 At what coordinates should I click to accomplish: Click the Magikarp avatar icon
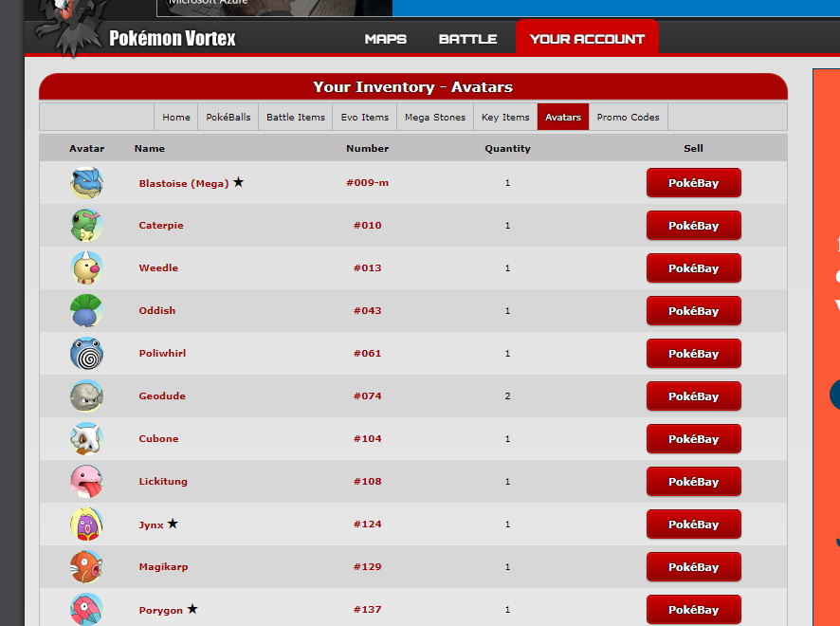coord(86,567)
